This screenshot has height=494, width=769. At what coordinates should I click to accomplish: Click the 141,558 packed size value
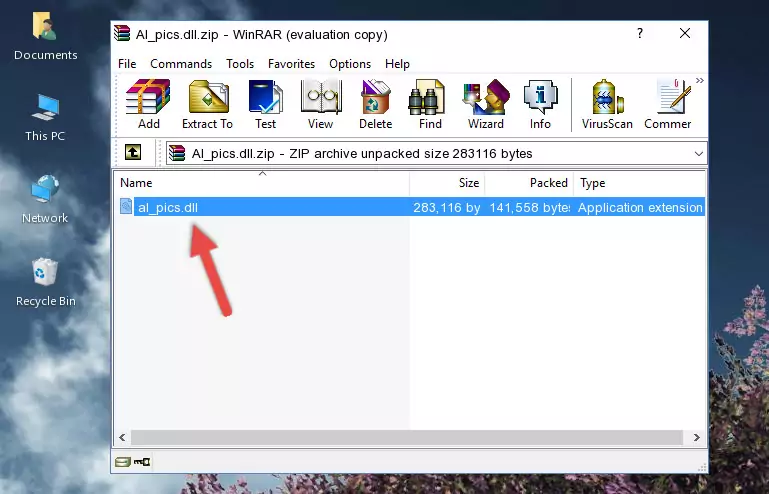[x=530, y=208]
